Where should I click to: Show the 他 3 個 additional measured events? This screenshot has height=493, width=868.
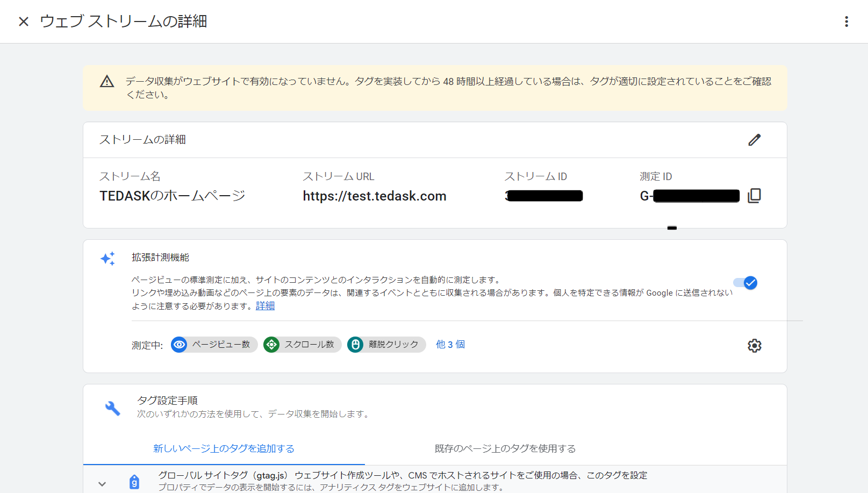450,345
